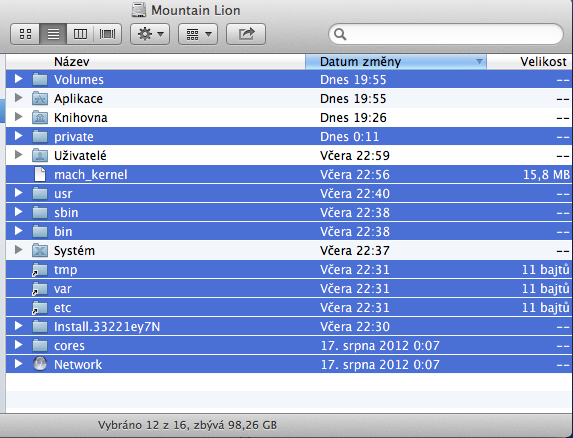Switch to column view

coord(80,34)
